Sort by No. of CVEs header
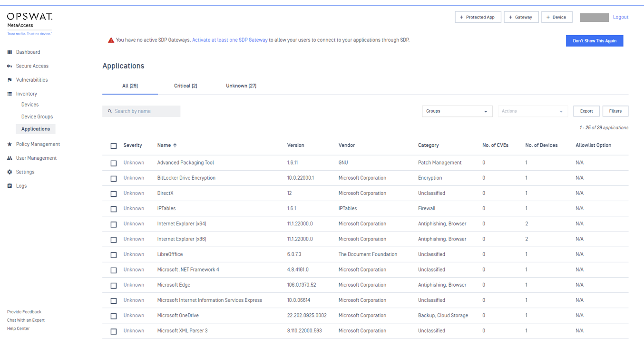Viewport: 644px width, 348px height. click(495, 145)
